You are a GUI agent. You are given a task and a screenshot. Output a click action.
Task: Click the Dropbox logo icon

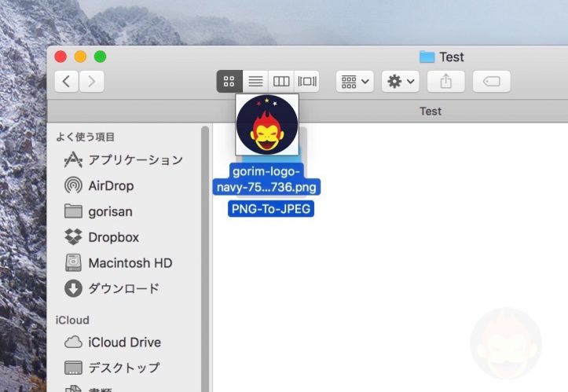(x=73, y=236)
